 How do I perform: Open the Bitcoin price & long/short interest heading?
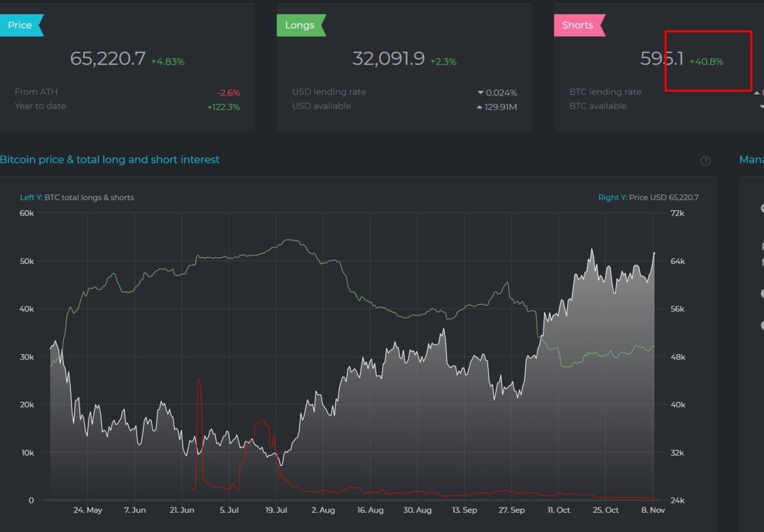pos(110,159)
